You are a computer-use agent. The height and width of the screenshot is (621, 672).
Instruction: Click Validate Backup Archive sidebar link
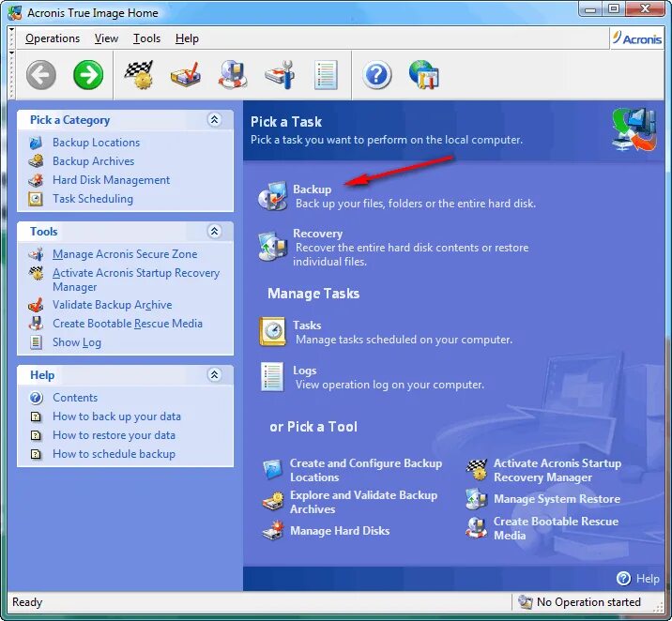[x=113, y=305]
